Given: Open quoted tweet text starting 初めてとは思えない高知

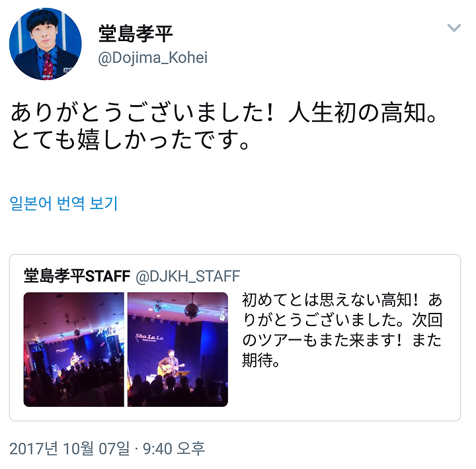Looking at the screenshot, I should (x=342, y=330).
